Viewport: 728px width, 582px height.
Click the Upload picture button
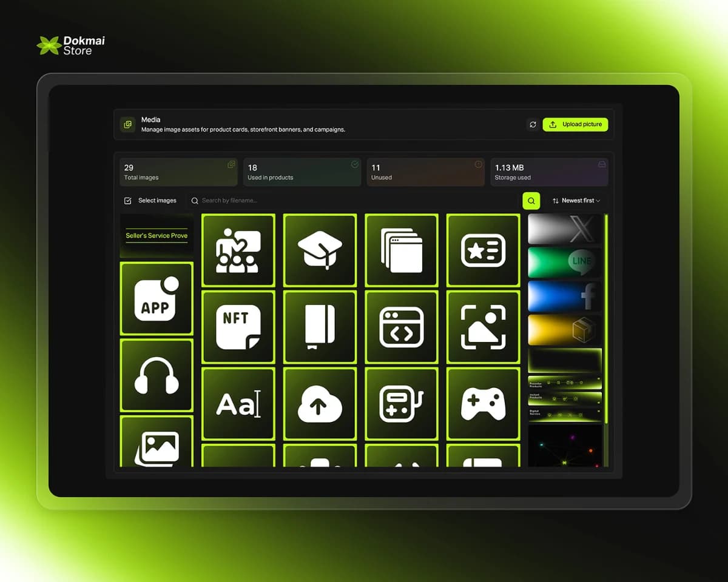point(575,124)
